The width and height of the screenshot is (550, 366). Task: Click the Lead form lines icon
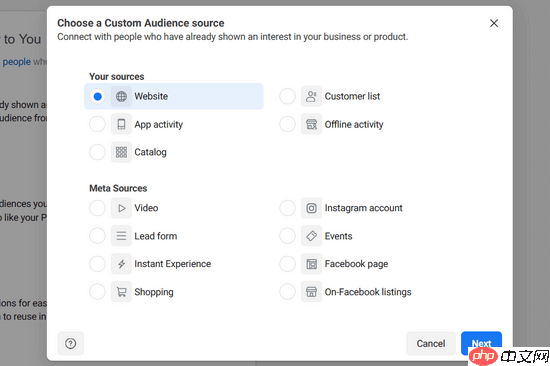121,236
